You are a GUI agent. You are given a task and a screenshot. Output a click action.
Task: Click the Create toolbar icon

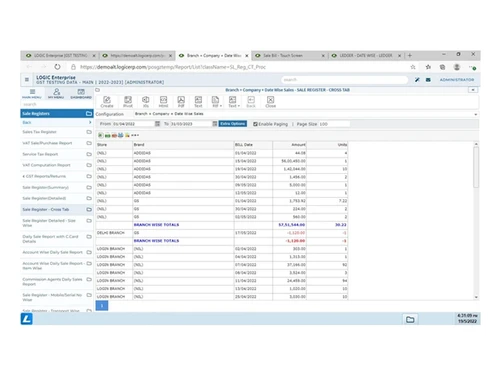pos(107,102)
